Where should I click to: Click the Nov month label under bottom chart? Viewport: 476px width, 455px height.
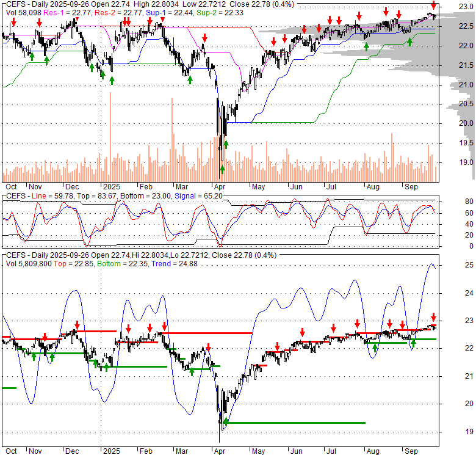tap(35, 451)
